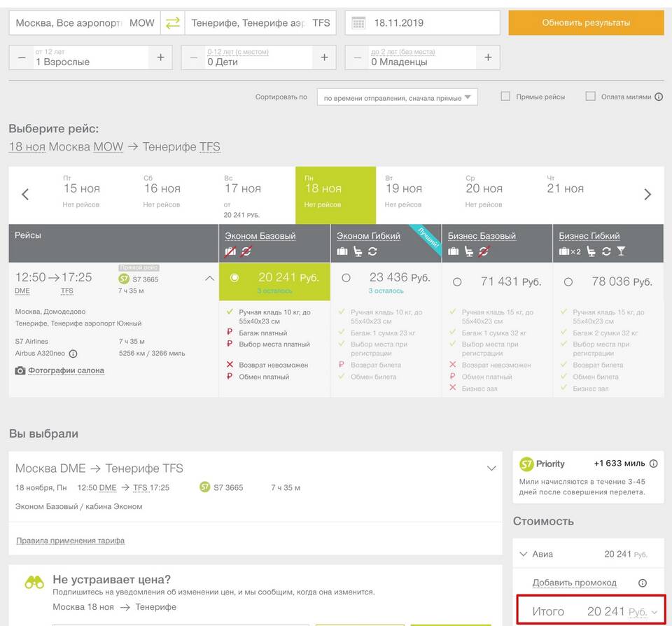Click info icon next to S7 Priority miles
Image resolution: width=672 pixels, height=626 pixels.
653,464
